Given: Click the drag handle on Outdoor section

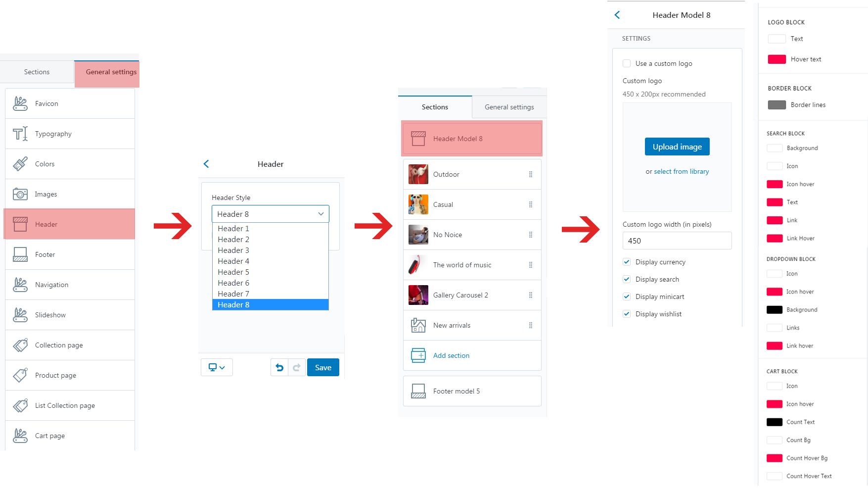Looking at the screenshot, I should [531, 174].
